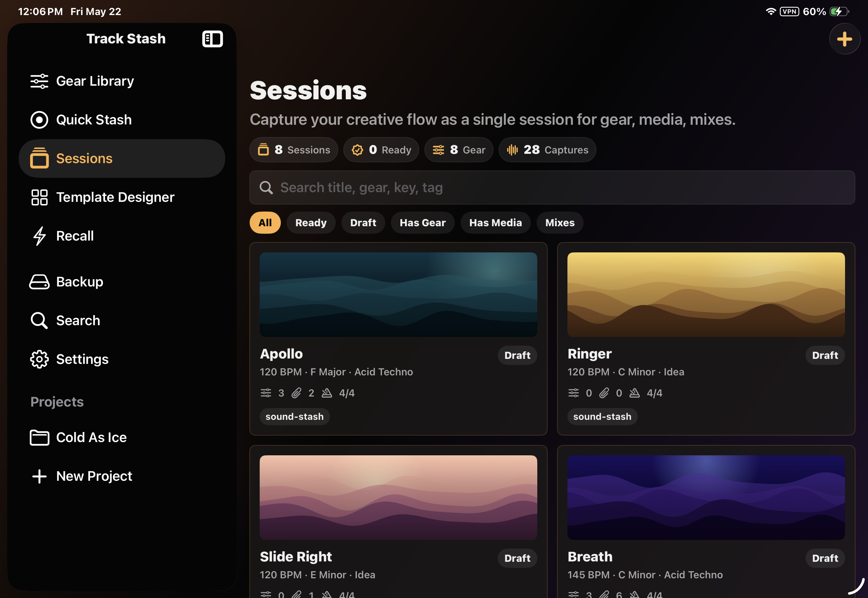Click the Draft badge on Breath
Screen dimensions: 868x598
tap(825, 559)
